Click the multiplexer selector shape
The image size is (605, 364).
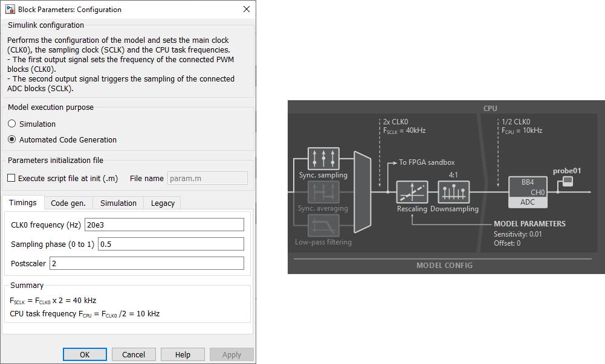[x=361, y=192]
